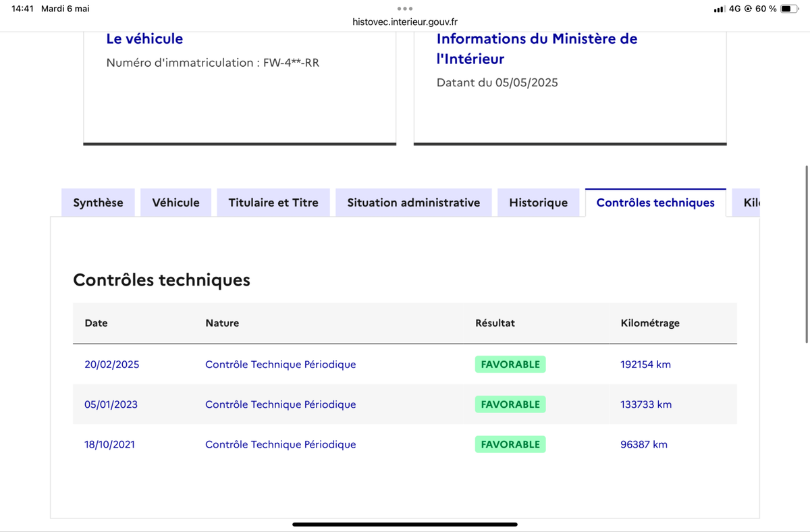
Task: Click the 133733 km value
Action: [646, 404]
